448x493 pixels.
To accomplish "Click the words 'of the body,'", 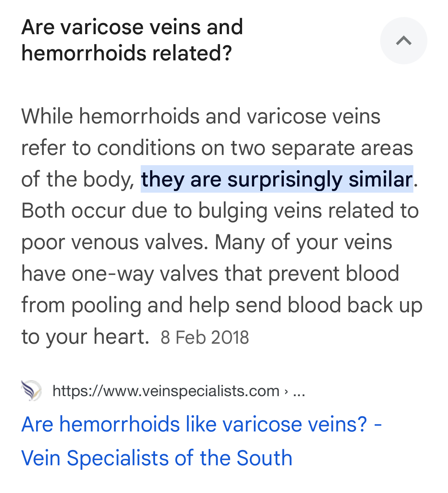I will coord(78,179).
